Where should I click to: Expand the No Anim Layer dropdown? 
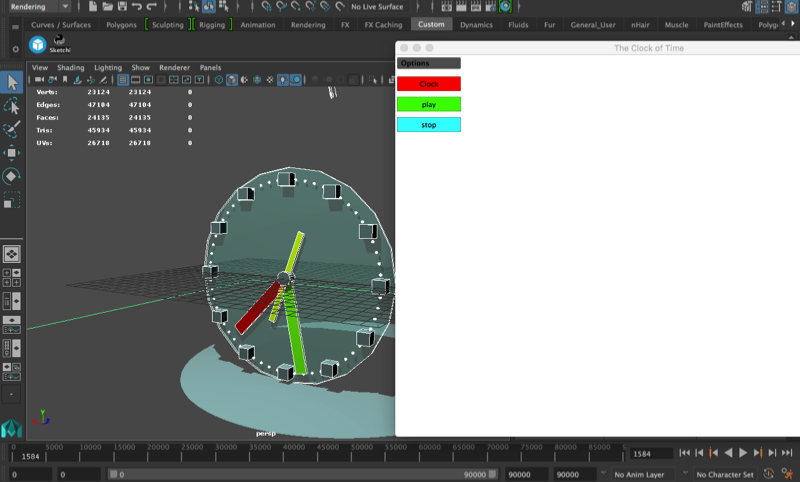(649, 474)
